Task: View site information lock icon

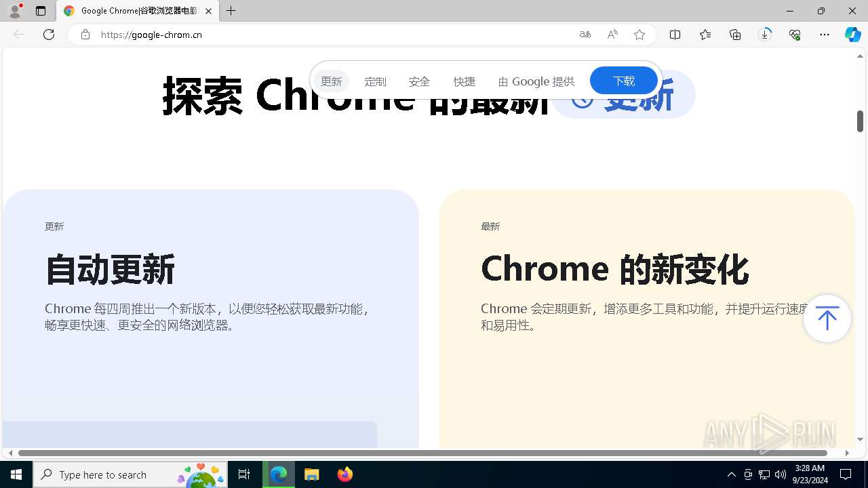Action: tap(85, 35)
